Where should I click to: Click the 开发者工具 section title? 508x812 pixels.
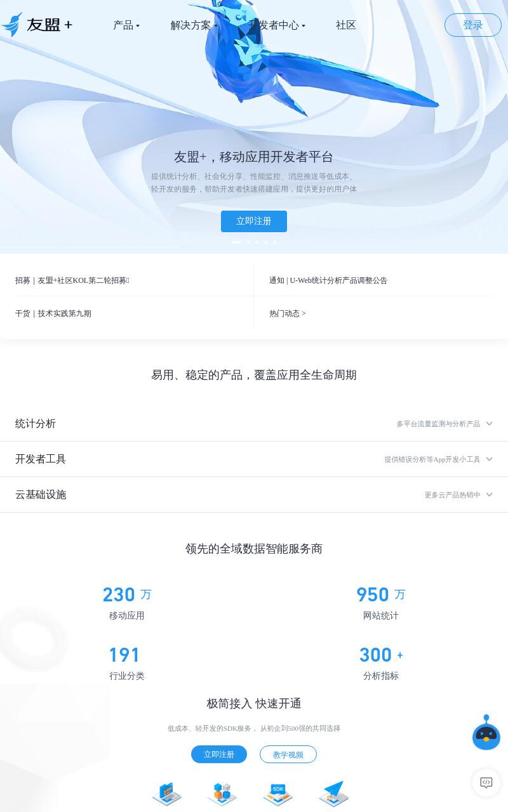click(41, 459)
